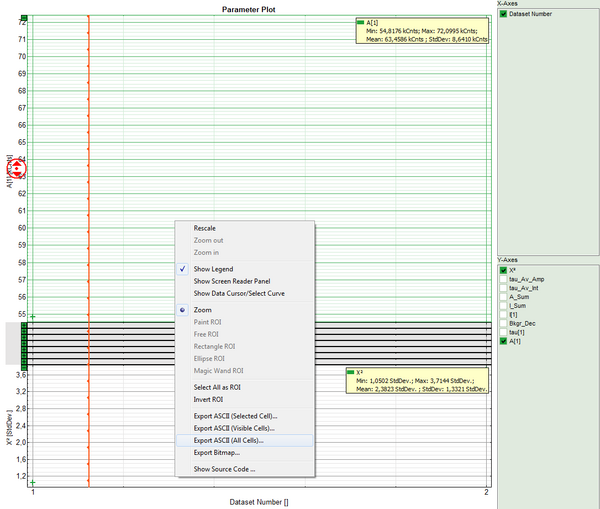Click the green plus marker near value 55
Image resolution: width=600 pixels, height=509 pixels.
click(x=33, y=317)
